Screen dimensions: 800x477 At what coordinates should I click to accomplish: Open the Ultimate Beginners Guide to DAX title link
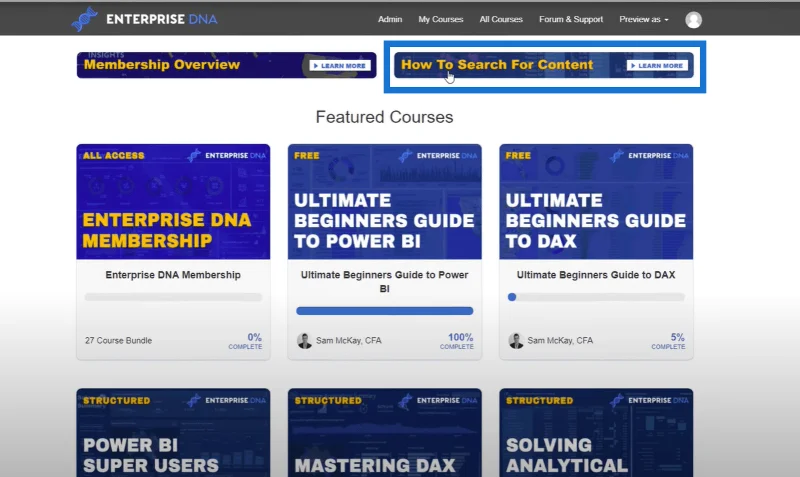(596, 275)
